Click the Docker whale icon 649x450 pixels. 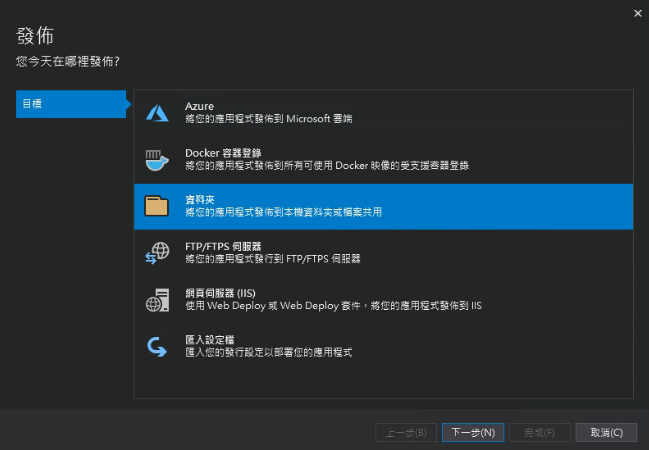[157, 160]
